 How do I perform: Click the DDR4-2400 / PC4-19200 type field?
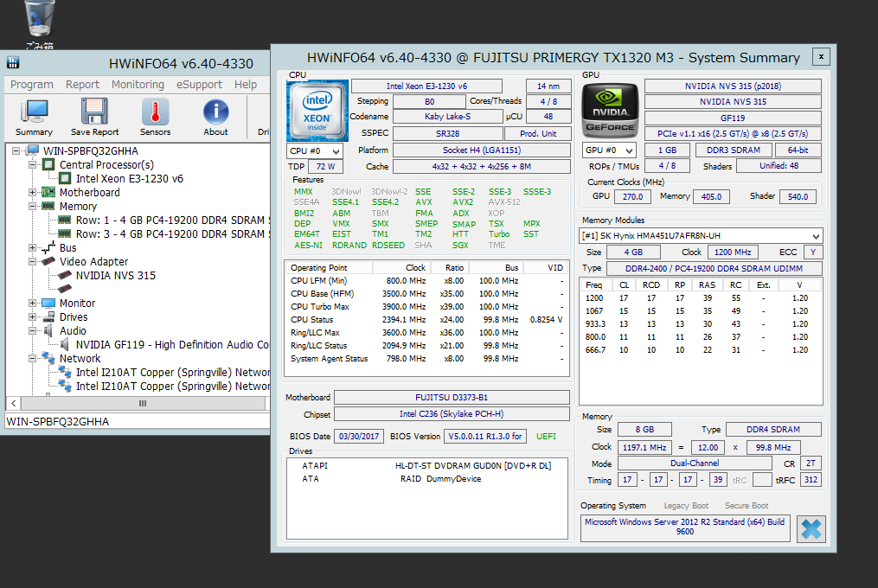[714, 269]
